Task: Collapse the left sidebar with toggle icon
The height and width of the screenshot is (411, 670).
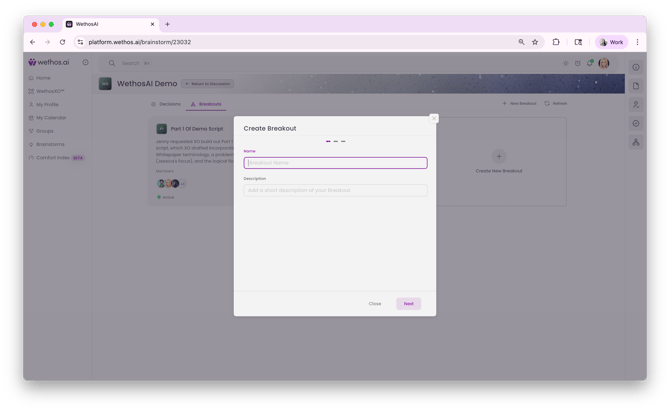Action: tap(85, 62)
